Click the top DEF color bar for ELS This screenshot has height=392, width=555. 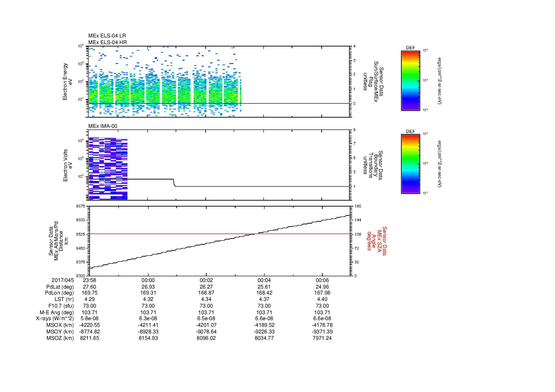pos(410,81)
